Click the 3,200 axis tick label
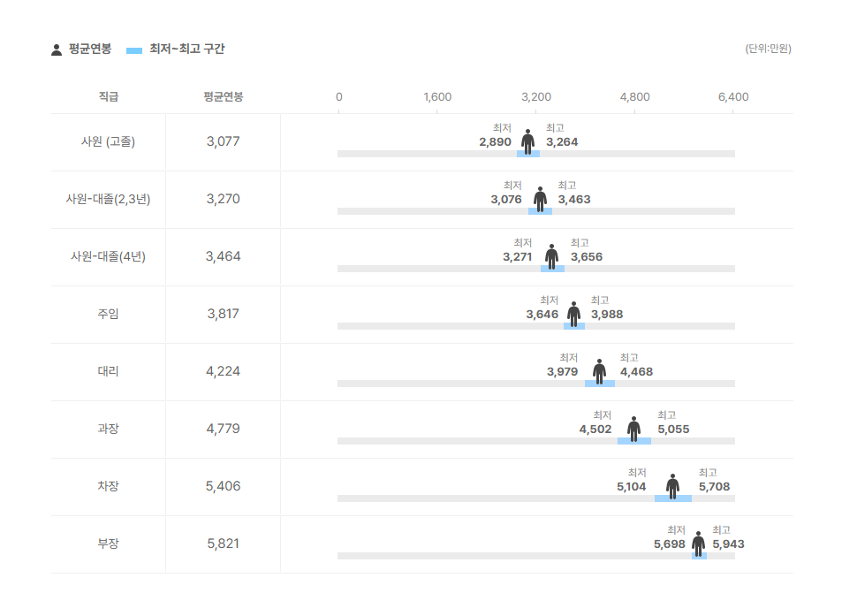This screenshot has height=616, width=842. [x=536, y=96]
